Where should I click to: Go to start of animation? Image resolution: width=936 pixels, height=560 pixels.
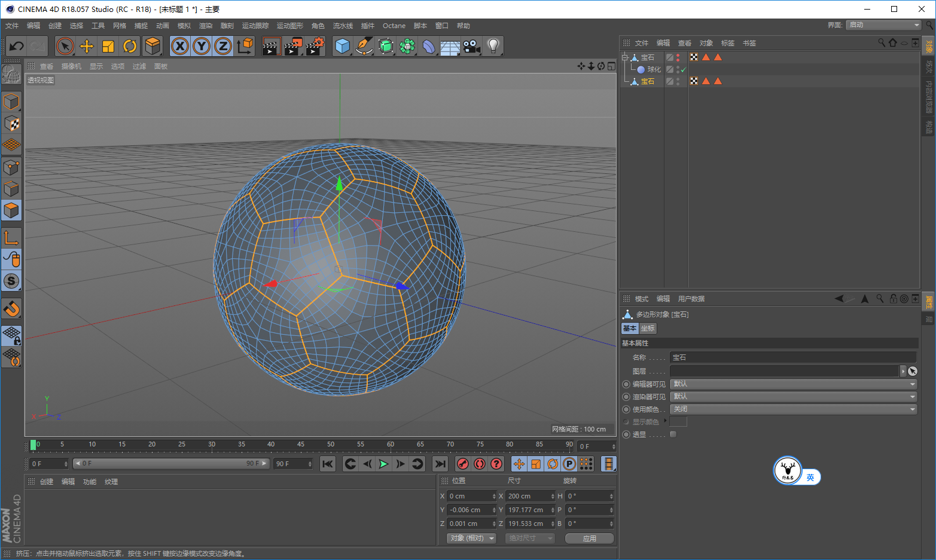tap(328, 464)
